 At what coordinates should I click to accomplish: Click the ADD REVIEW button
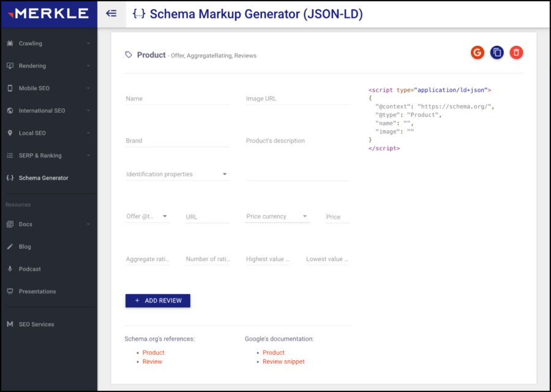(157, 301)
